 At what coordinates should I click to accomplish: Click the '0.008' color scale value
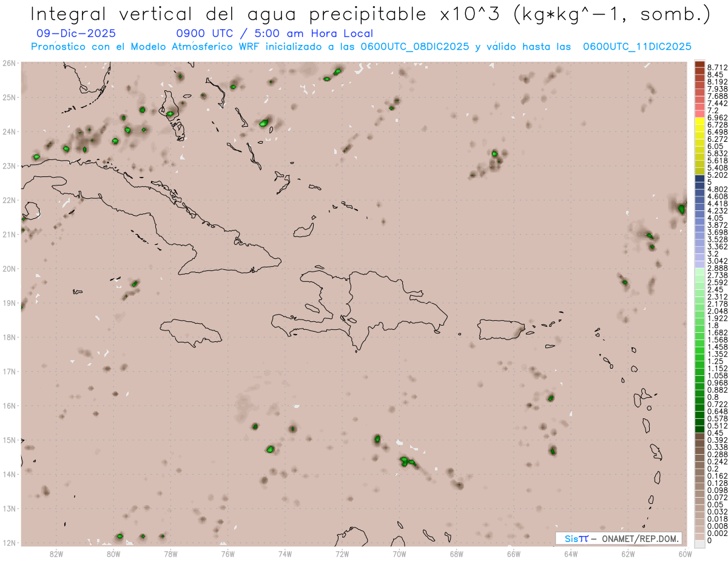click(x=717, y=526)
